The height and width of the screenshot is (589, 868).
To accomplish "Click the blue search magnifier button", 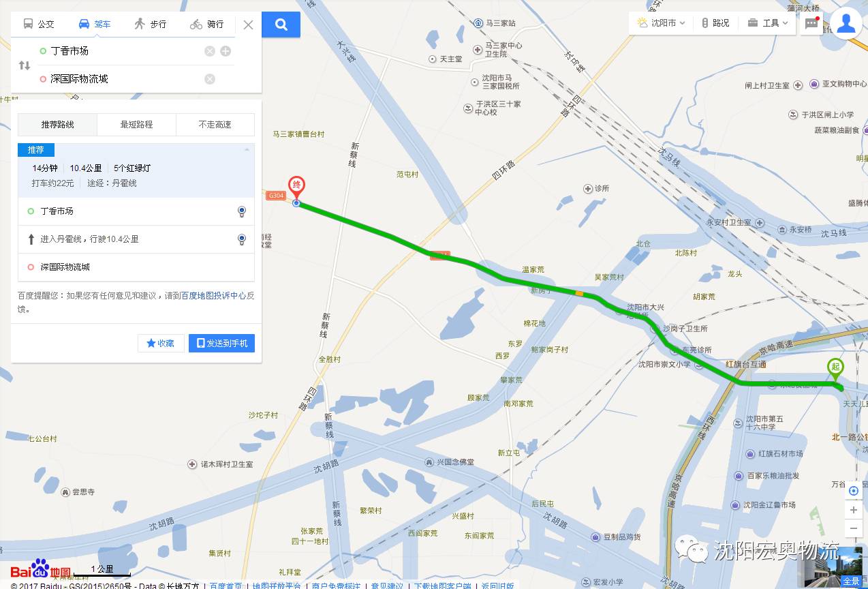I will pos(281,25).
